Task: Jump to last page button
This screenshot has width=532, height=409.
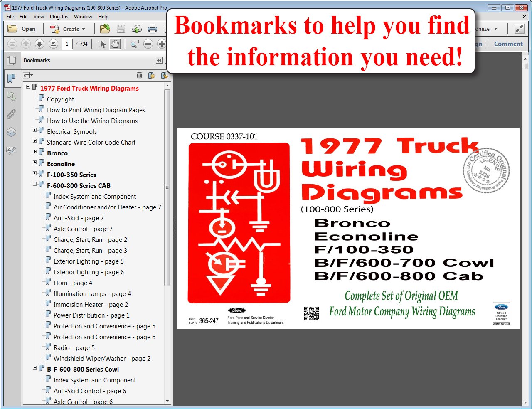Action: point(53,44)
